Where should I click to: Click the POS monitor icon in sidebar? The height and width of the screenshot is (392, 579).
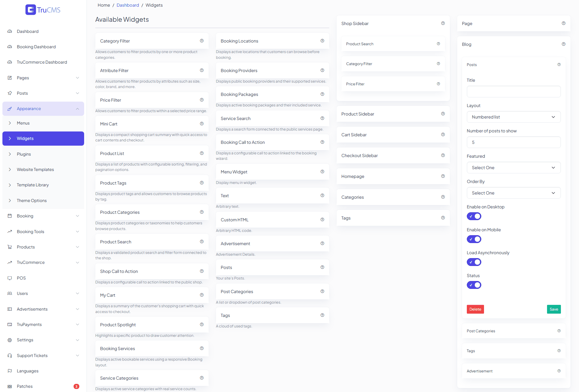[10, 278]
